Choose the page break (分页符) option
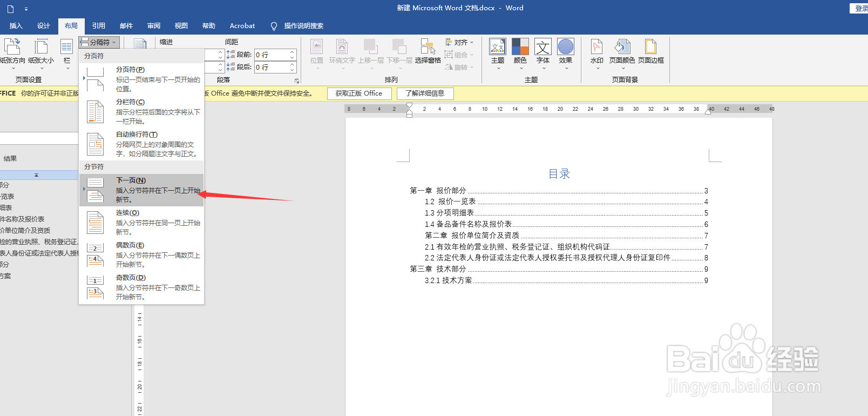 pos(141,79)
